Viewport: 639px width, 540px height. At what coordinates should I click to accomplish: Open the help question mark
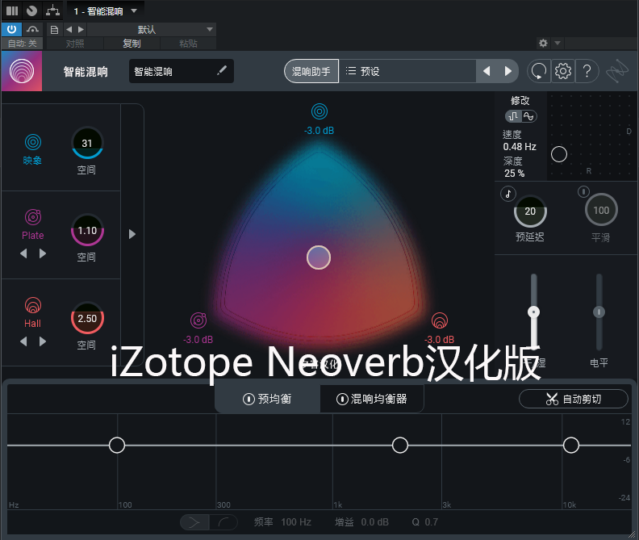[x=588, y=71]
